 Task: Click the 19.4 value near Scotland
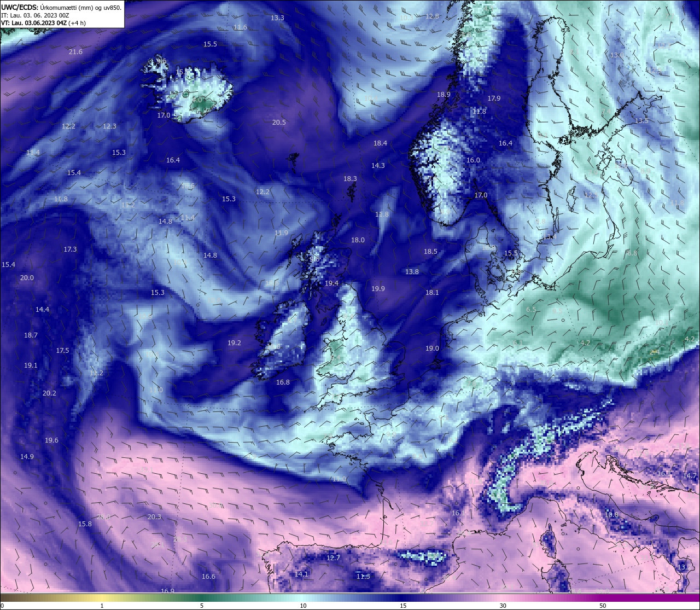coord(331,283)
